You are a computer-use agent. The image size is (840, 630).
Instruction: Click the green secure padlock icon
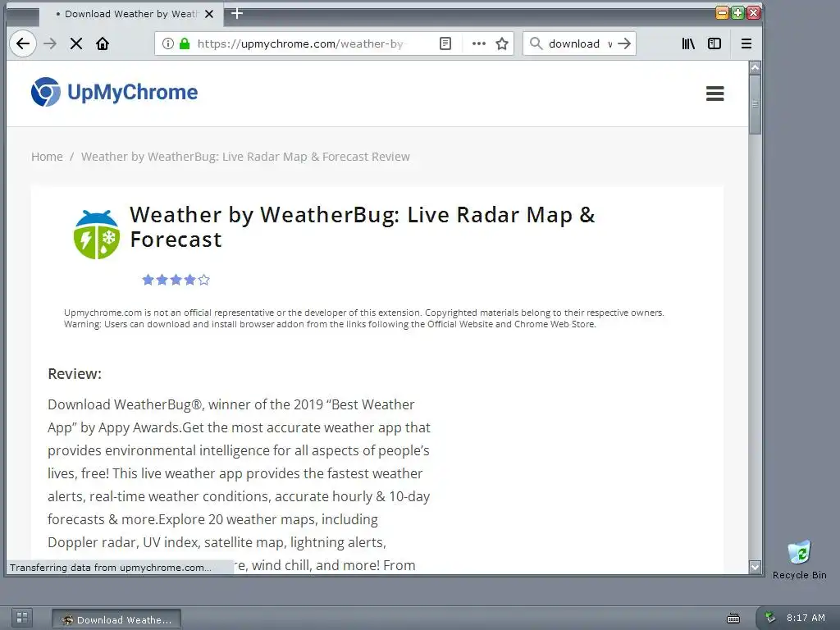[x=185, y=43]
